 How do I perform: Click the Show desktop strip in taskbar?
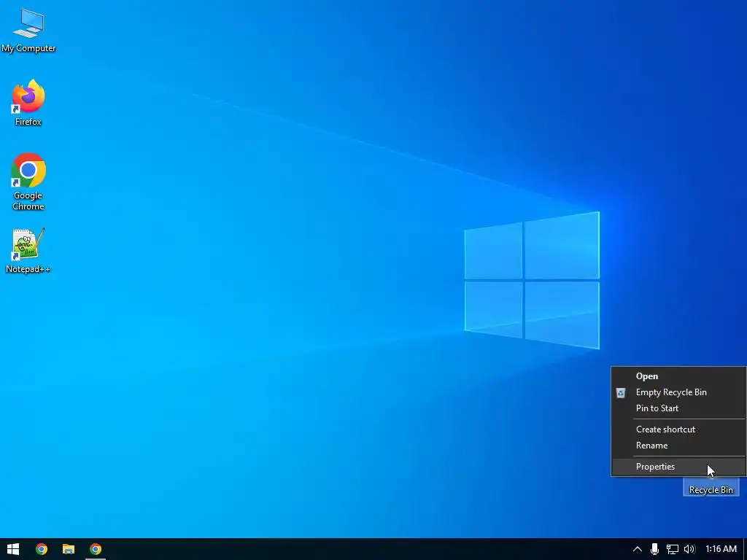[x=745, y=549]
